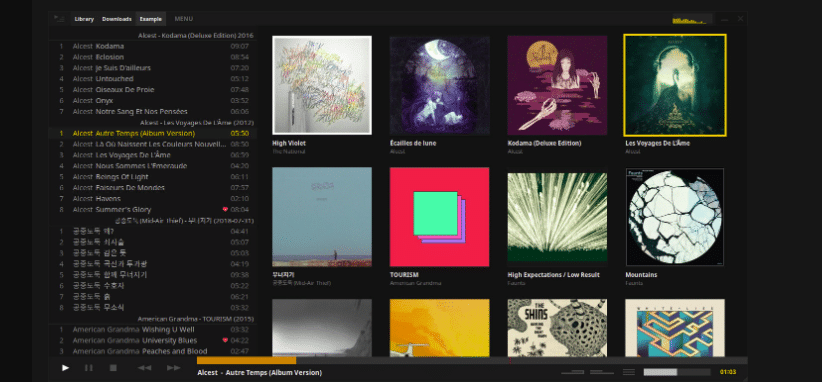Click the heart icon on University Blues
The image size is (822, 382).
click(x=225, y=340)
